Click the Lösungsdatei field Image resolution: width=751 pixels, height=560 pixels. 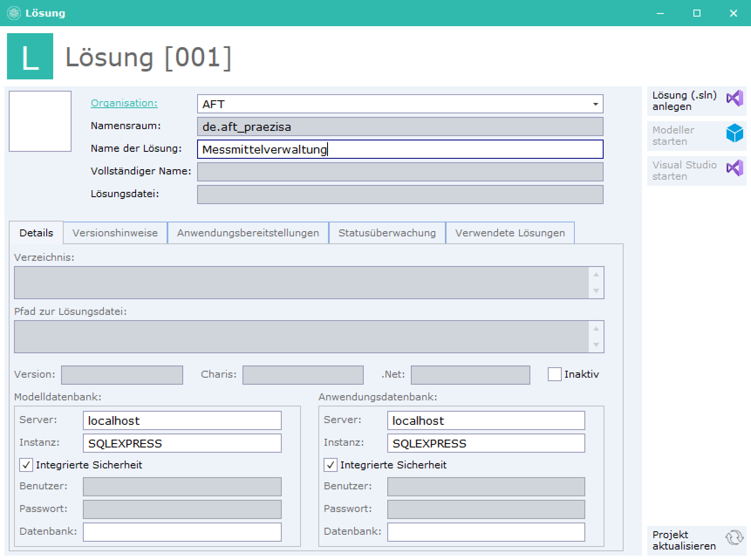click(400, 195)
